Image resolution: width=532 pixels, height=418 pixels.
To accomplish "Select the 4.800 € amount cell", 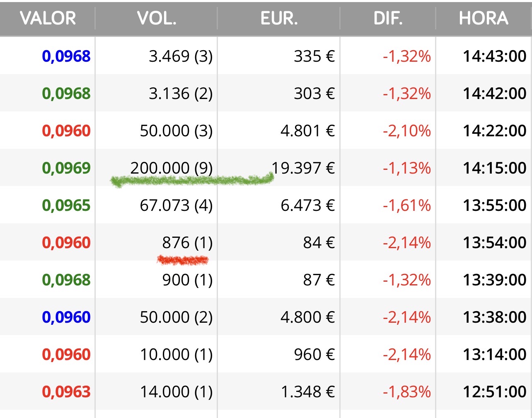I will coord(307,317).
